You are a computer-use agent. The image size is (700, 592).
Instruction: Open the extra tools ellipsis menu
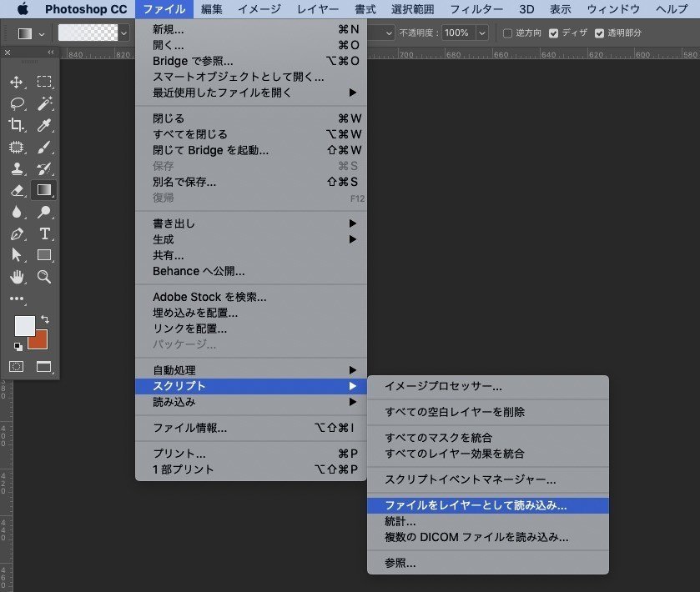(17, 299)
